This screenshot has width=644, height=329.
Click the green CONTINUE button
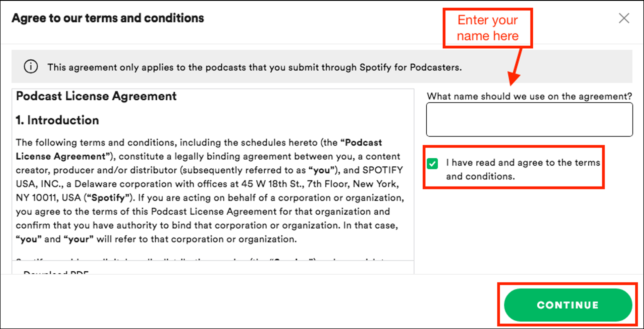(x=568, y=305)
